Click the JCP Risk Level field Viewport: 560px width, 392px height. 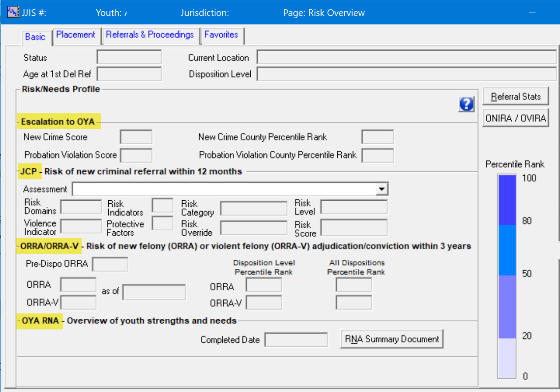(x=354, y=207)
